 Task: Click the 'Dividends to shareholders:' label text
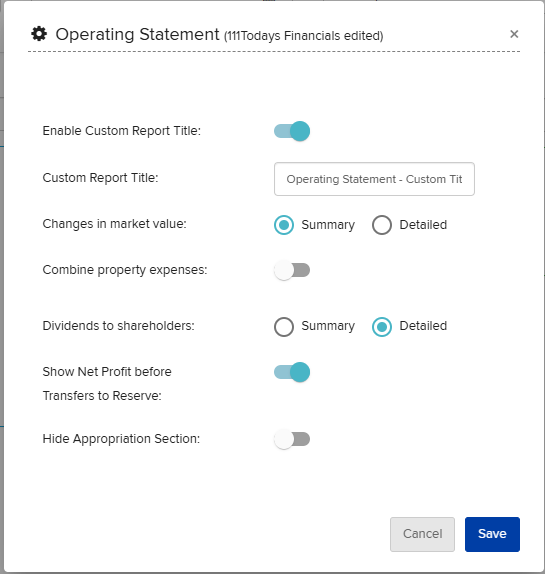point(119,325)
